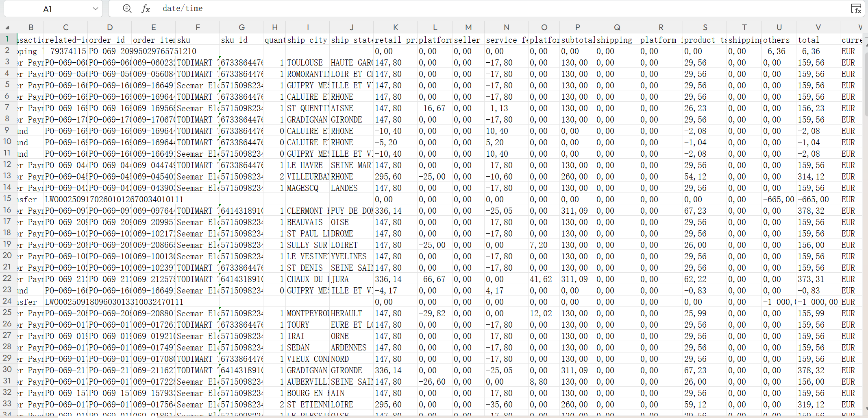Screen dimensions: 868x418
Task: Select the 'subtotal' header cell
Action: (577, 40)
